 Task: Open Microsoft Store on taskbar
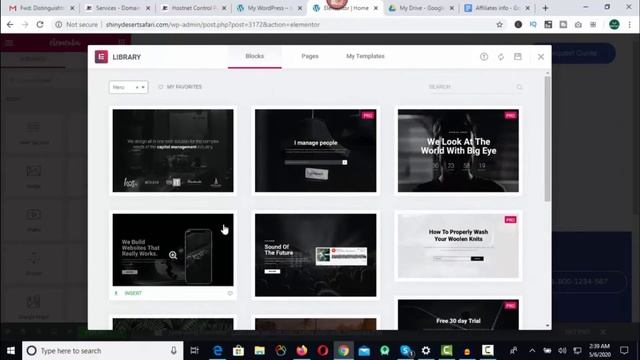[x=238, y=350]
